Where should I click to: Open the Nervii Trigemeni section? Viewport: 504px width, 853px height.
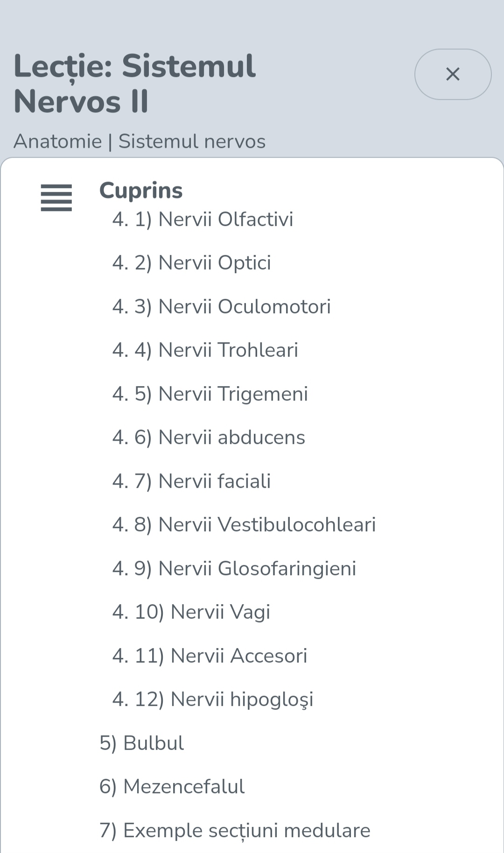click(210, 394)
